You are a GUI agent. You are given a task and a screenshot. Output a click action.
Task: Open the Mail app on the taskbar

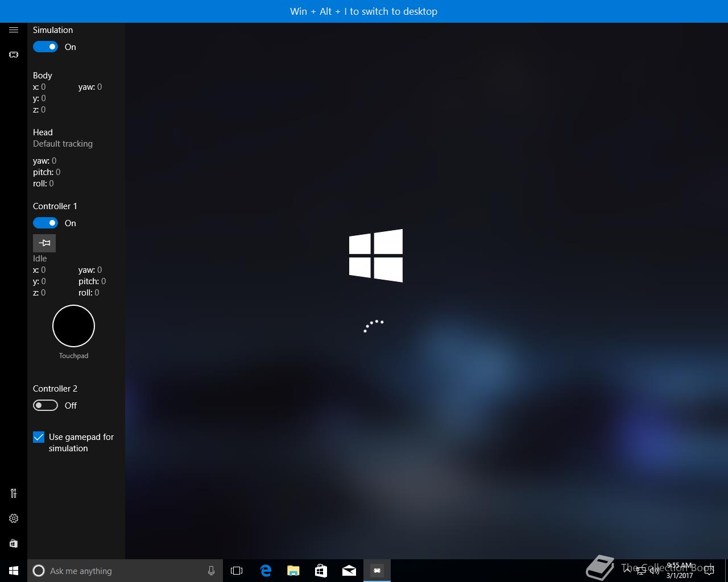[x=349, y=571]
